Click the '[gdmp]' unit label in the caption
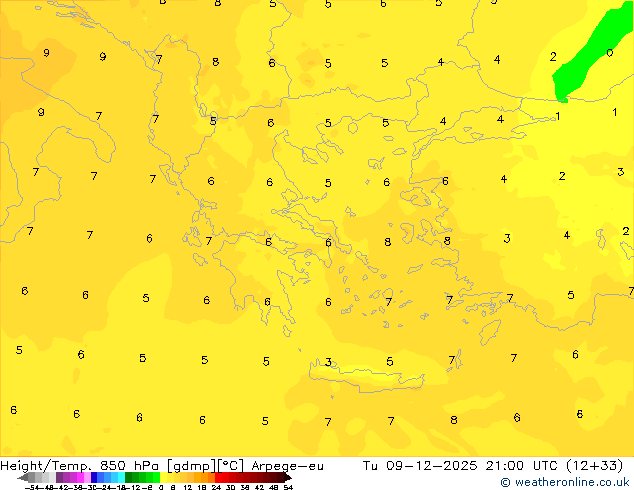Image resolution: width=634 pixels, height=490 pixels. tap(191, 466)
